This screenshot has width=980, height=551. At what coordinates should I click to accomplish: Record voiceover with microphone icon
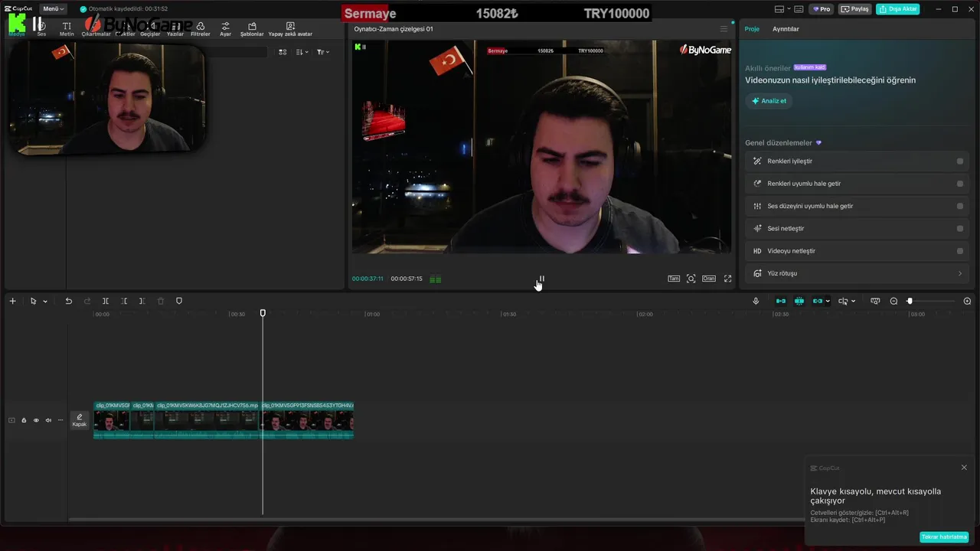[x=756, y=301]
